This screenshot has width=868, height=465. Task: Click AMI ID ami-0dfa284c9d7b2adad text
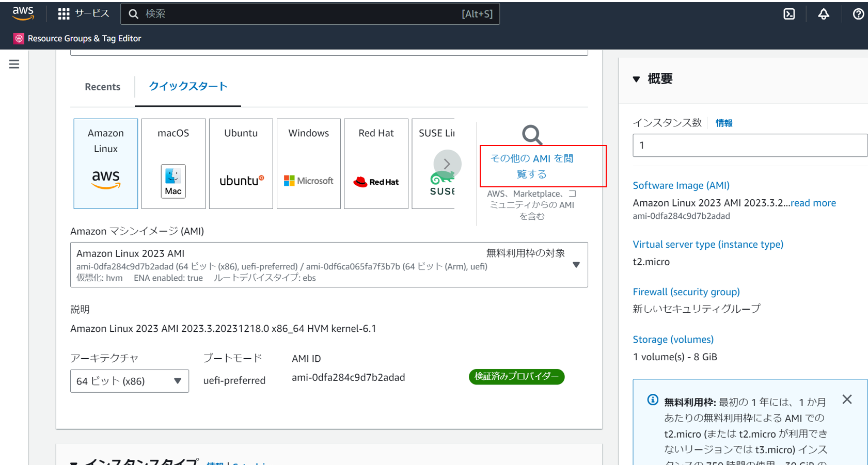[x=349, y=377]
